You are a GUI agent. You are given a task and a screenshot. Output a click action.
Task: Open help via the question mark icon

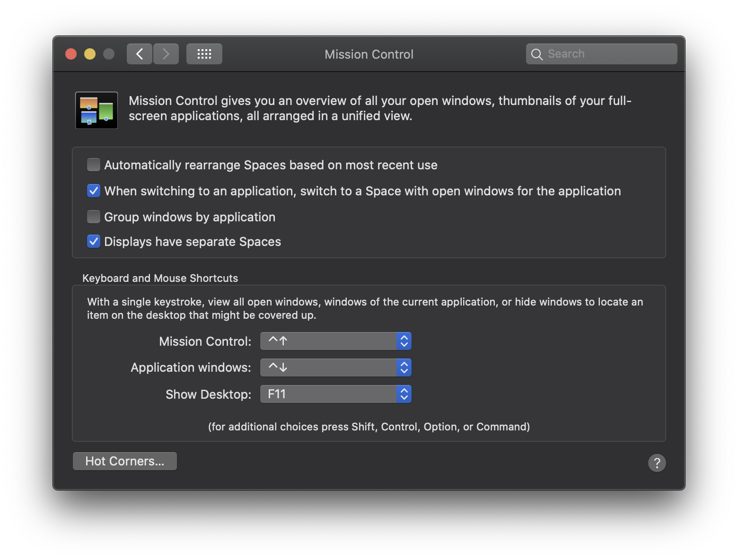[x=657, y=463]
